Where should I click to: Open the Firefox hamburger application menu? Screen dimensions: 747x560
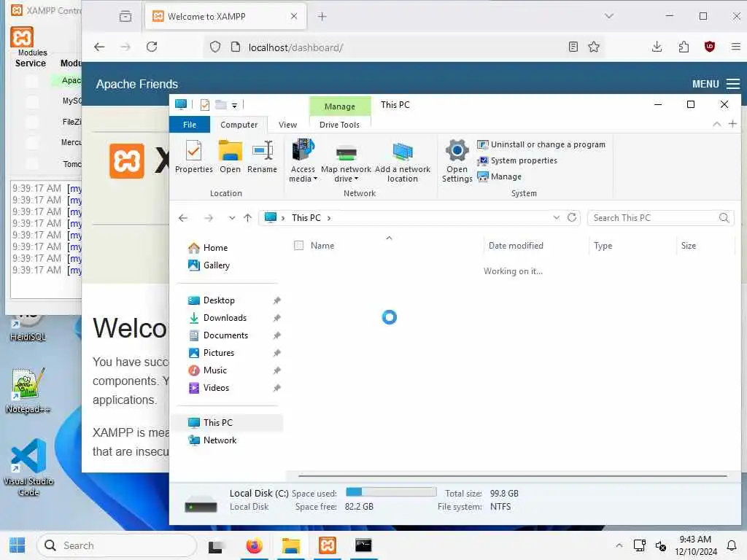click(735, 47)
